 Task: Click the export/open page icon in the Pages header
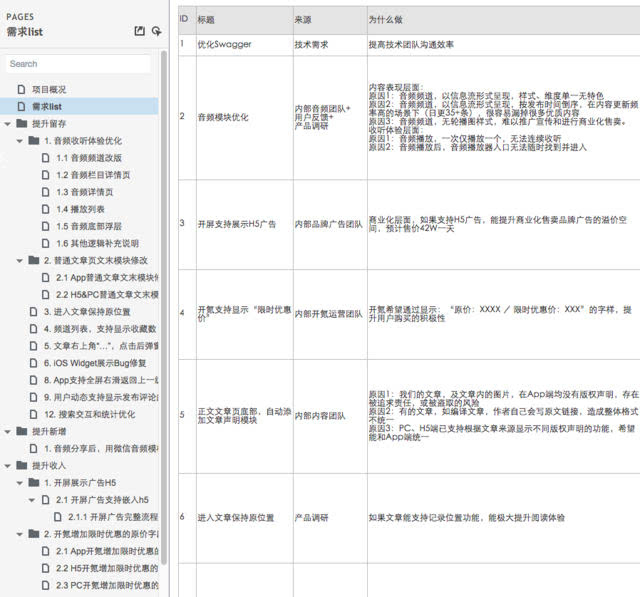(139, 31)
